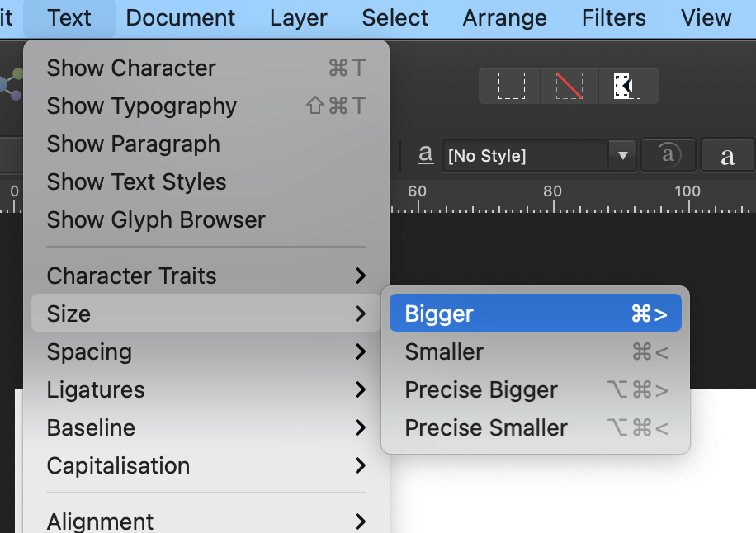Click the underlined 'a' text style icon
The width and height of the screenshot is (756, 533).
tap(426, 155)
